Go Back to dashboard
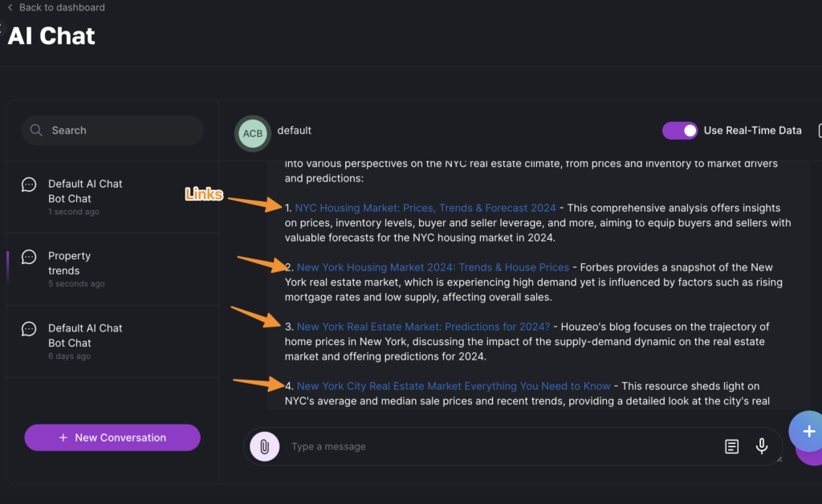The height and width of the screenshot is (504, 822). (62, 7)
